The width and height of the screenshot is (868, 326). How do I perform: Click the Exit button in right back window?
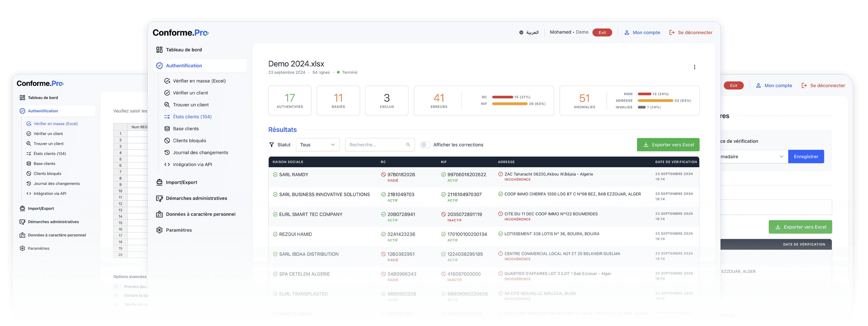734,86
